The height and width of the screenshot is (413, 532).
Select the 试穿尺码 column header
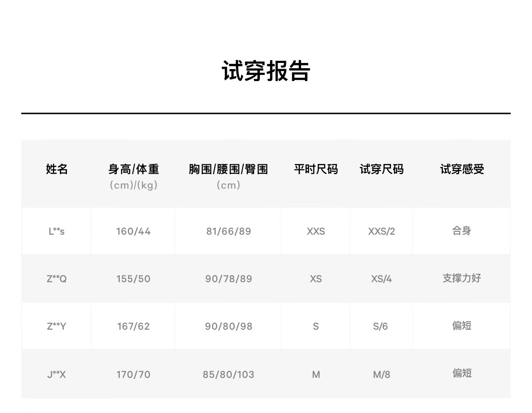[381, 169]
